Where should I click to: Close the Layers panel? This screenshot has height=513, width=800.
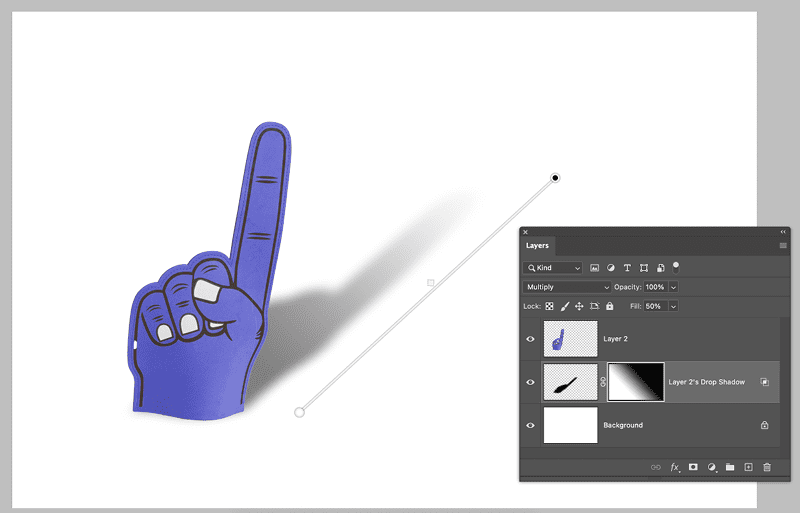pyautogui.click(x=526, y=232)
